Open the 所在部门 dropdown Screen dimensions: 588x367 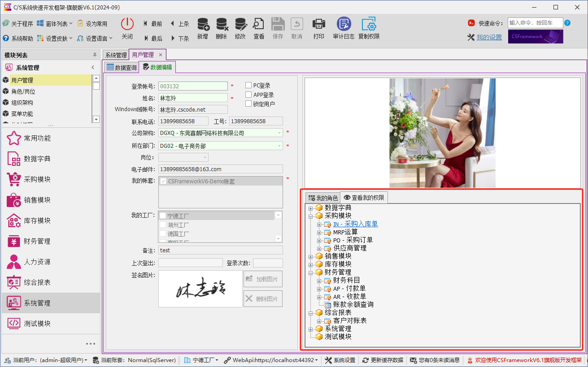pos(279,146)
